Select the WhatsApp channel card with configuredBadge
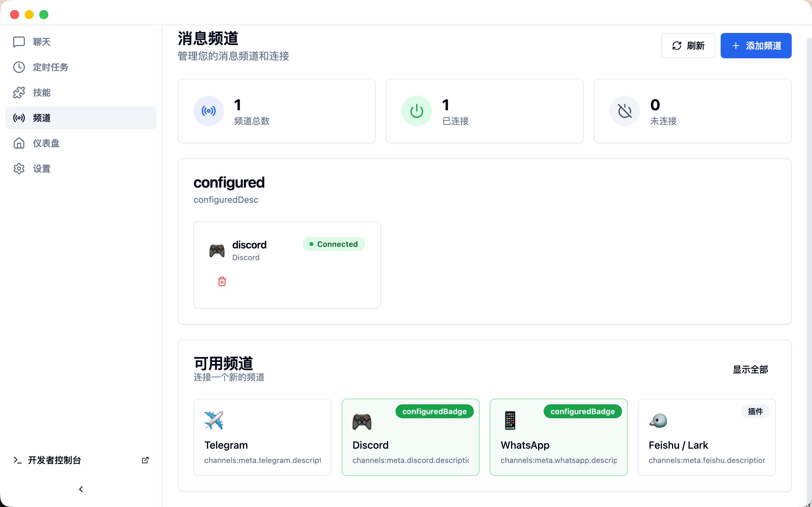 click(558, 437)
